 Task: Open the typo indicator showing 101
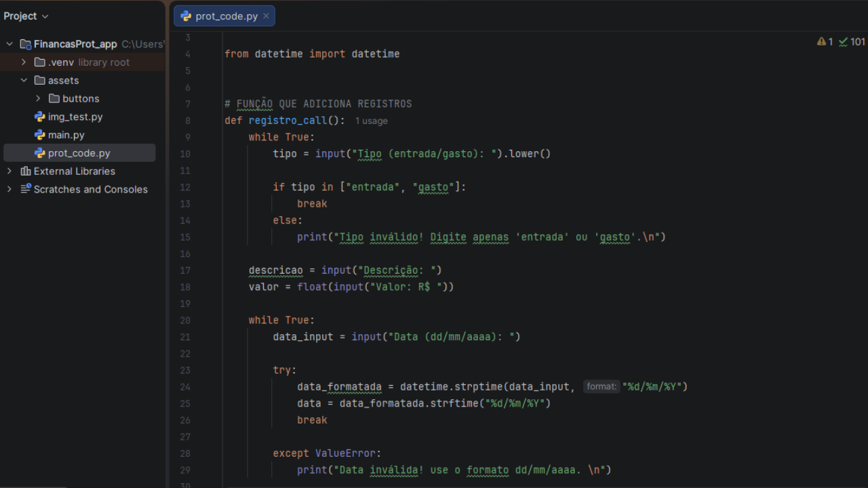852,42
